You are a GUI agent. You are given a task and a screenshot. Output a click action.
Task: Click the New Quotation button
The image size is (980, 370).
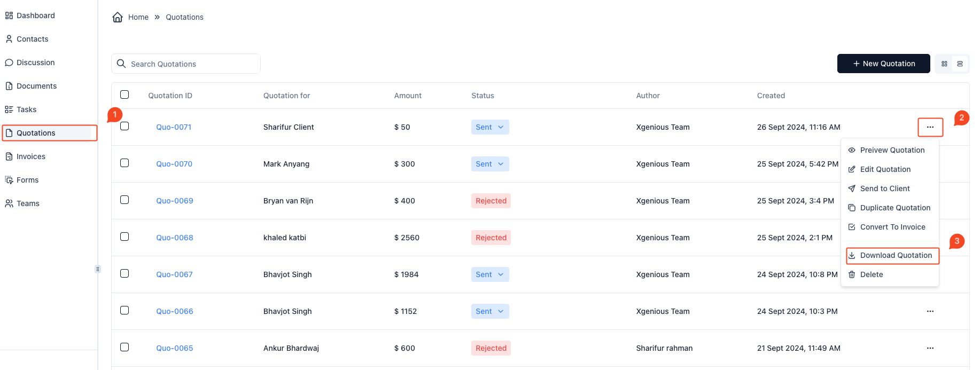pos(883,64)
